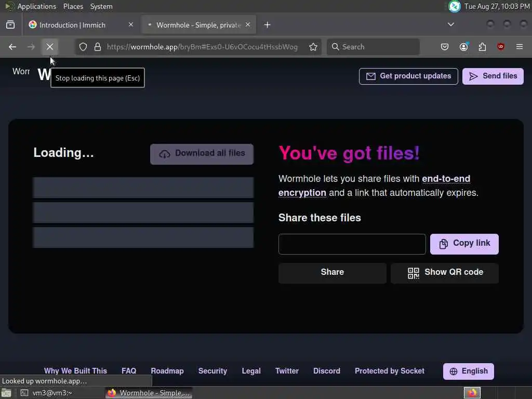The image size is (532, 399).
Task: Click the Send files button
Action: tap(493, 76)
